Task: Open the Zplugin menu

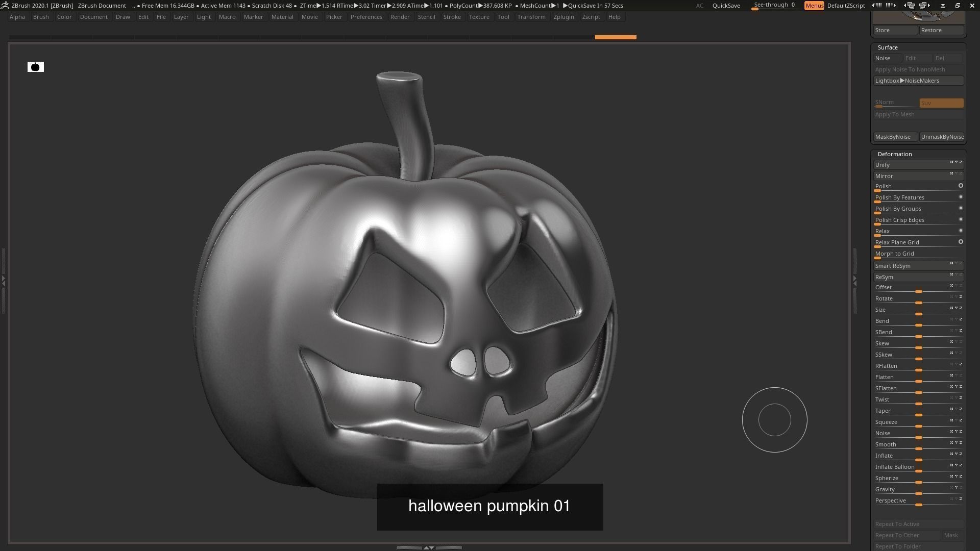Action: (x=563, y=17)
